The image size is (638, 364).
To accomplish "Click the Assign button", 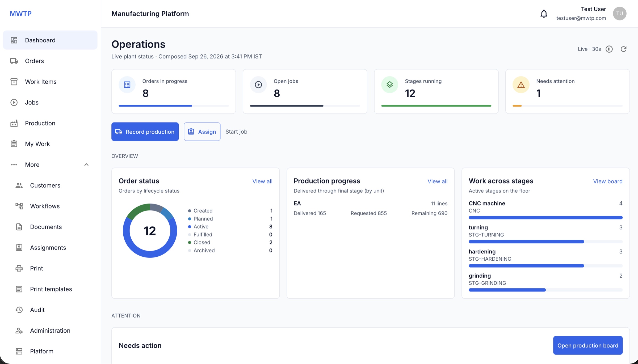I will click(x=202, y=132).
